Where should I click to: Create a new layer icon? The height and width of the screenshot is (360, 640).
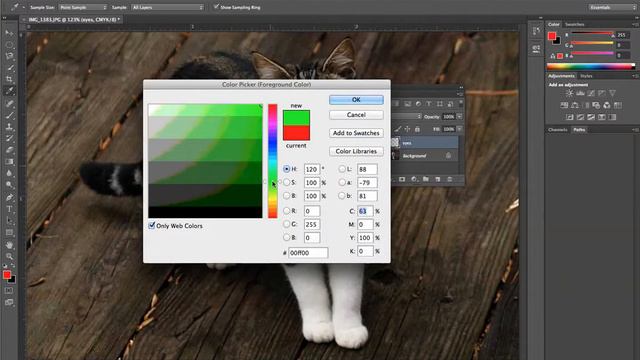coord(438,179)
